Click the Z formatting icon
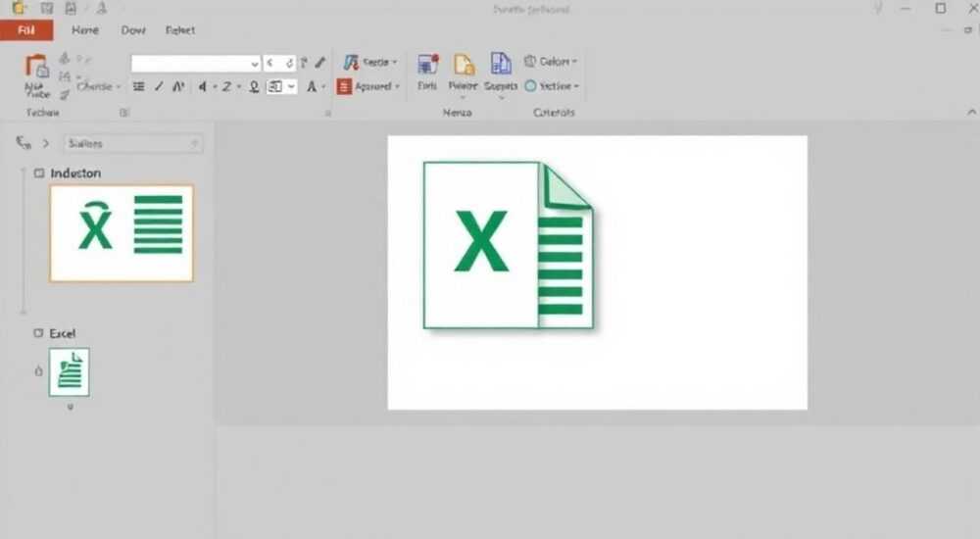 [226, 86]
